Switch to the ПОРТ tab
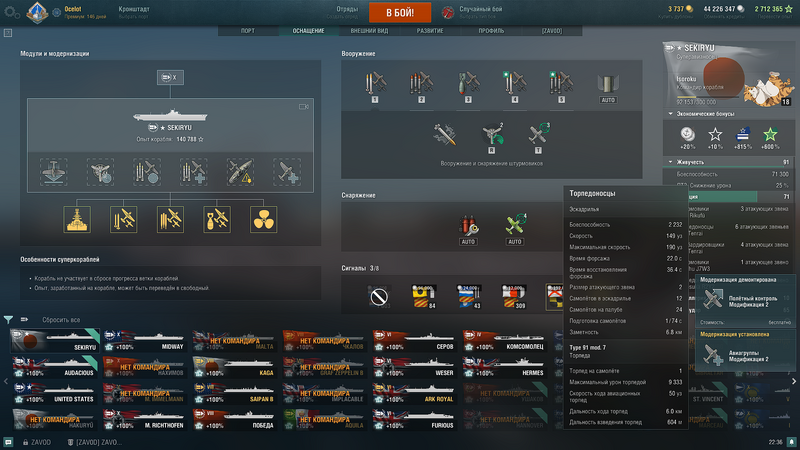 248,31
